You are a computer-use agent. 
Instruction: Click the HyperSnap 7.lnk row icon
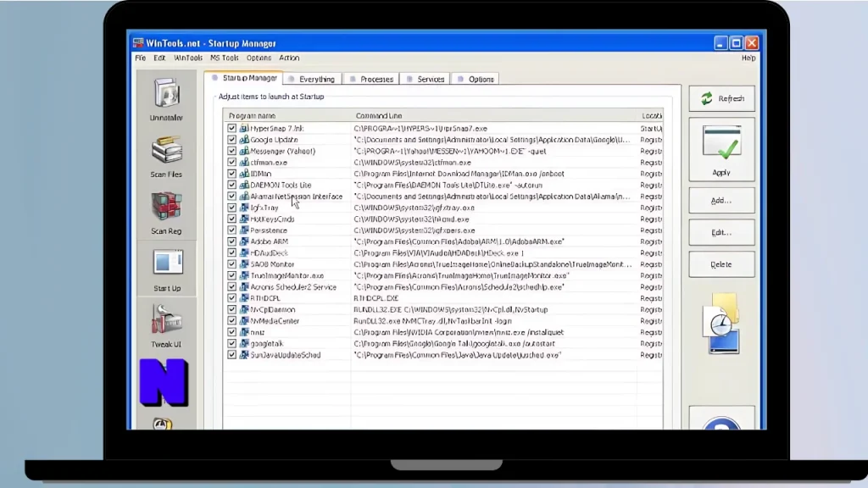tap(243, 129)
